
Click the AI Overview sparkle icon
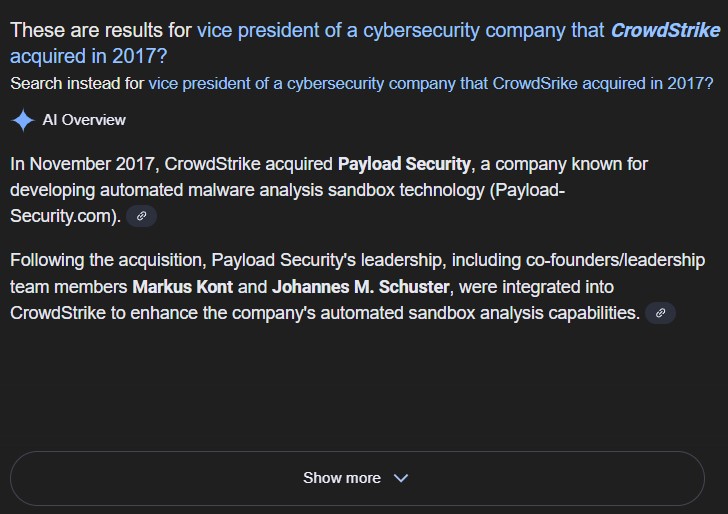(23, 120)
